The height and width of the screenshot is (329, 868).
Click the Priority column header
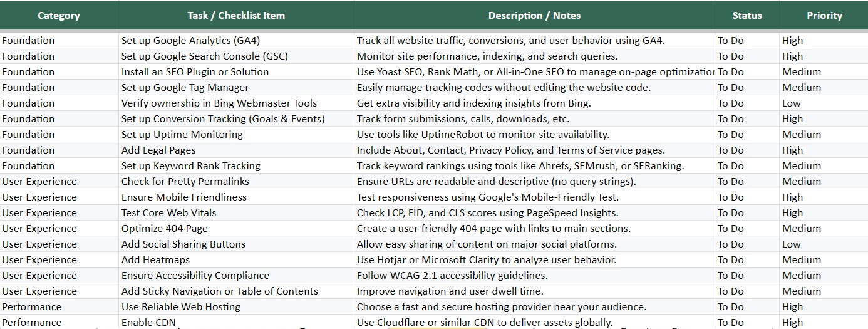[824, 16]
